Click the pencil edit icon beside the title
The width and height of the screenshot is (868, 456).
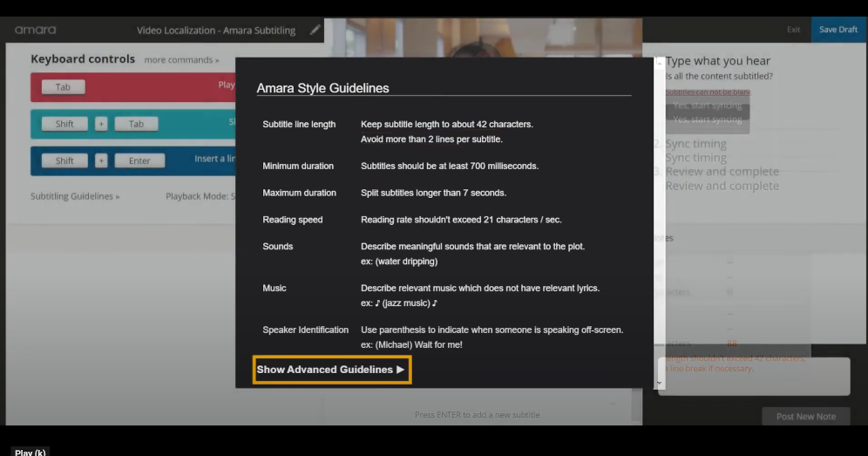[x=315, y=30]
